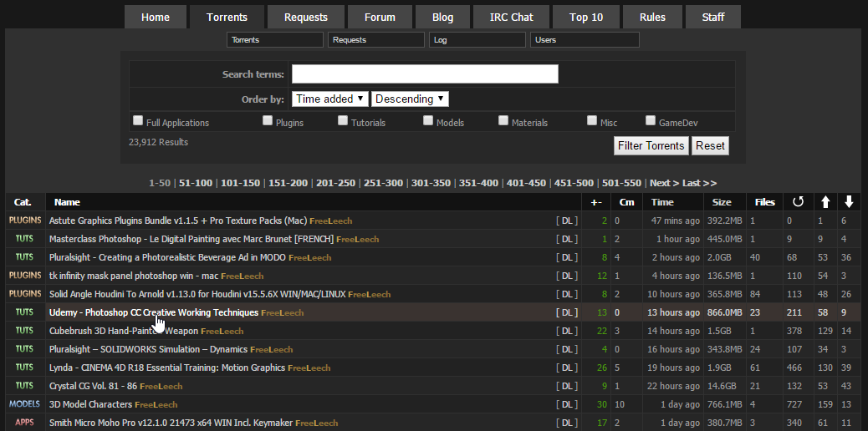Screen dimensions: 868x431
Task: Click the Reset button
Action: (x=710, y=146)
